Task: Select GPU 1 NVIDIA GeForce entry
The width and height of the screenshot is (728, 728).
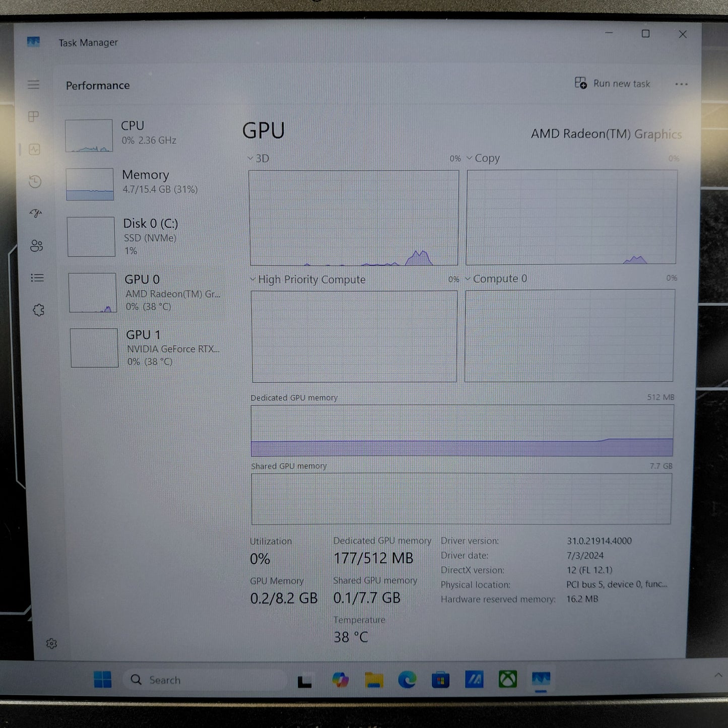Action: [x=146, y=348]
